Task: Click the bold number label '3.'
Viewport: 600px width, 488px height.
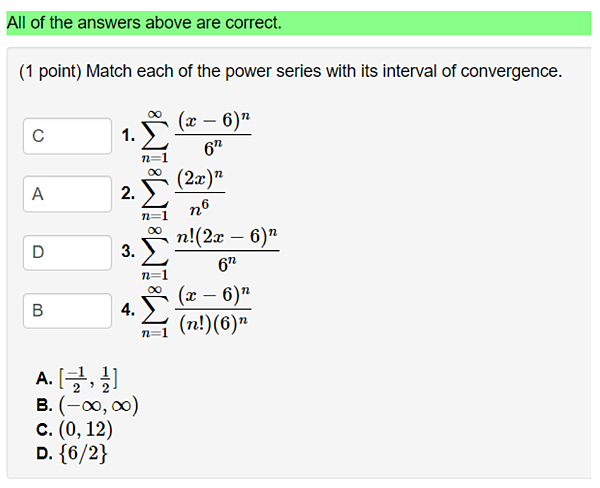Action: [x=128, y=251]
